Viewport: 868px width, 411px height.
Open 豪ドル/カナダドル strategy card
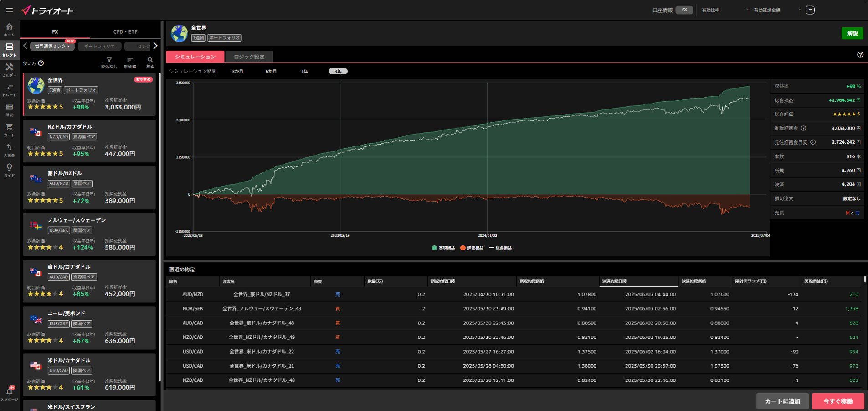(x=89, y=281)
